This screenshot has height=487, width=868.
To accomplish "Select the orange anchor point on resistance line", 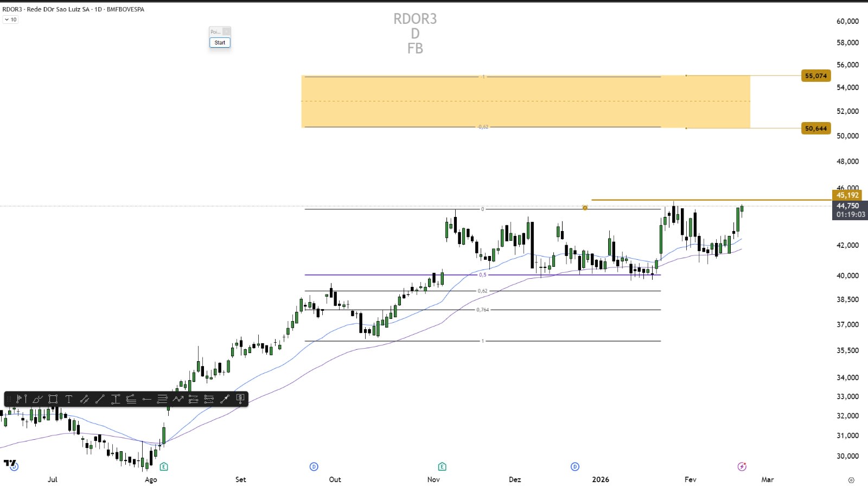I will (x=585, y=208).
